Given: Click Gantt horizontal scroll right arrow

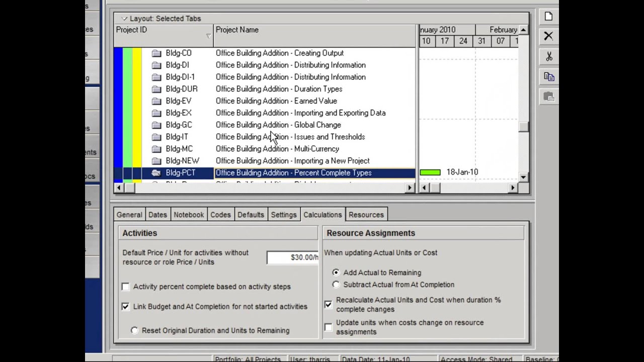Looking at the screenshot, I should pyautogui.click(x=513, y=188).
